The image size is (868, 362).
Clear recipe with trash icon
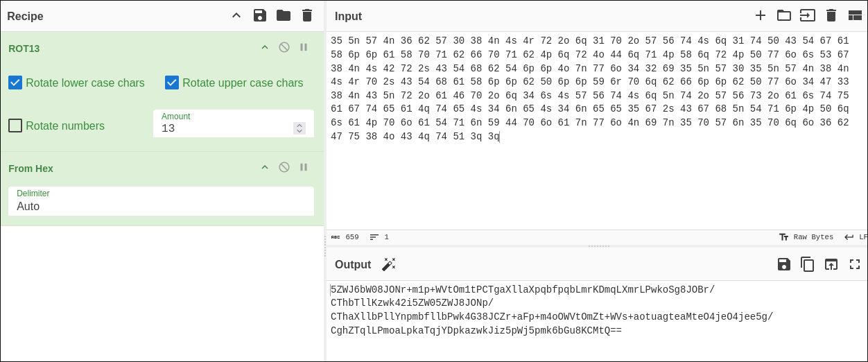[x=307, y=15]
